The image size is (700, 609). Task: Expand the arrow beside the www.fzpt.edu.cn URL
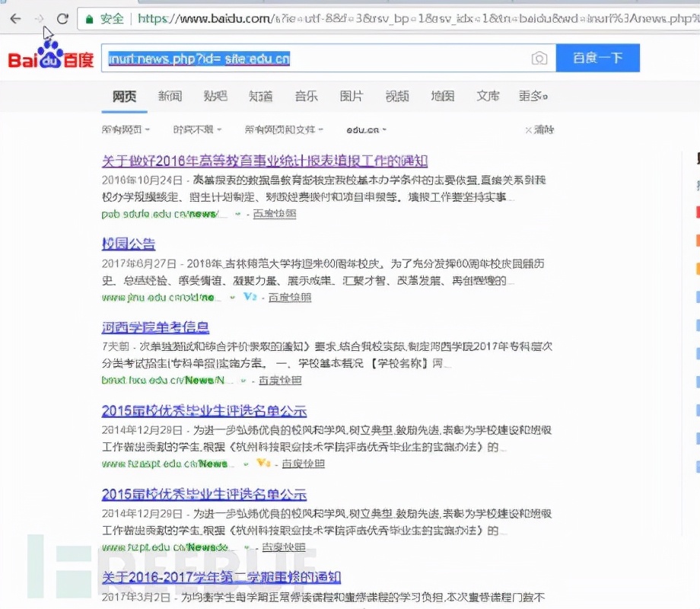click(x=247, y=547)
